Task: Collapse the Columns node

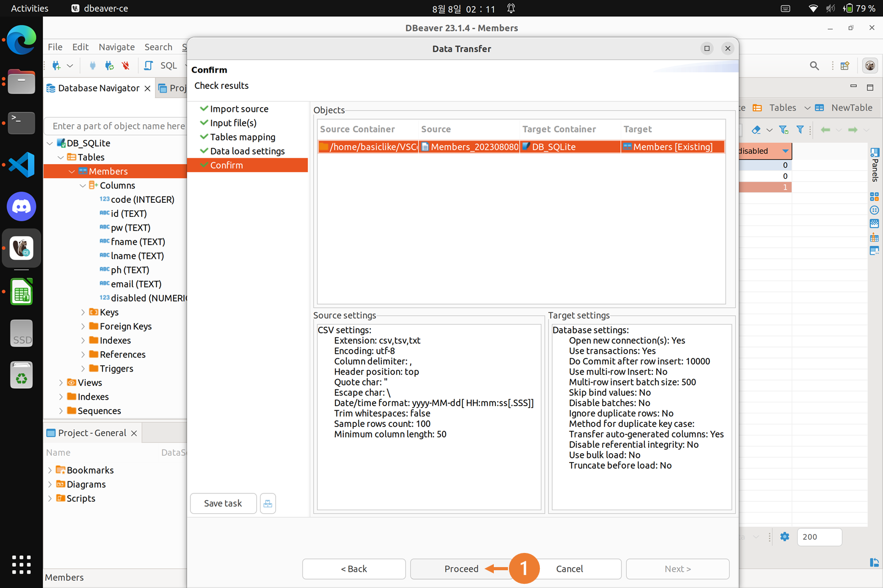Action: (x=83, y=186)
